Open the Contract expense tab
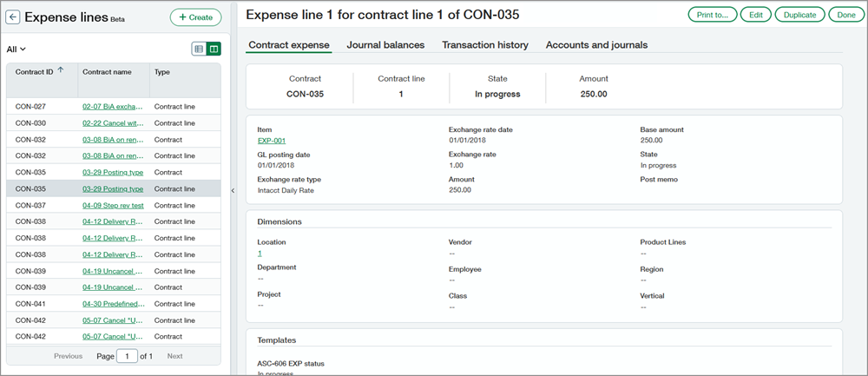 point(289,45)
